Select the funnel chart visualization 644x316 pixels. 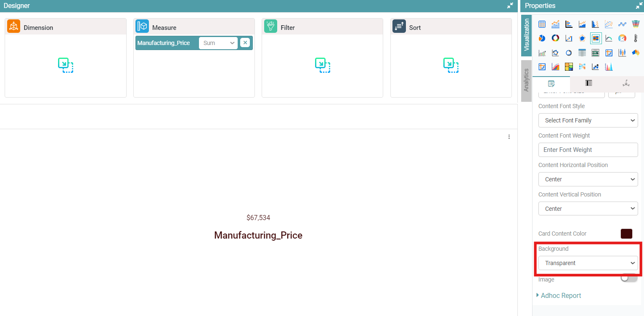coord(635,24)
